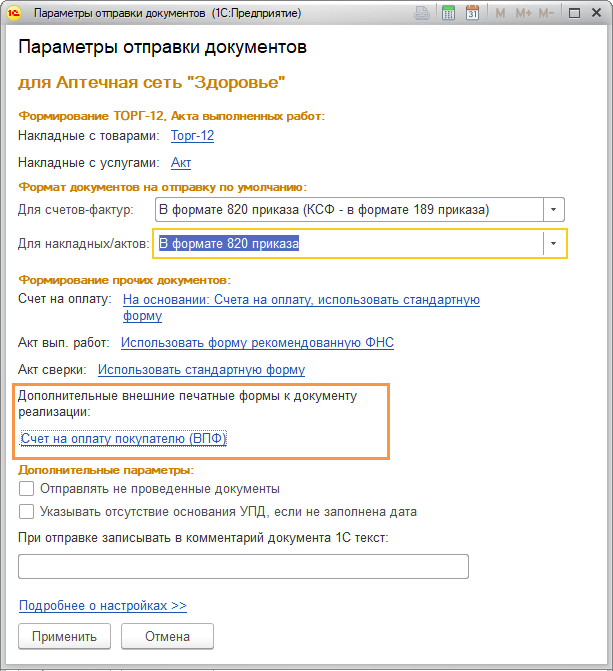The height and width of the screenshot is (671, 613).
Task: Click the Отмена button
Action: pyautogui.click(x=167, y=636)
